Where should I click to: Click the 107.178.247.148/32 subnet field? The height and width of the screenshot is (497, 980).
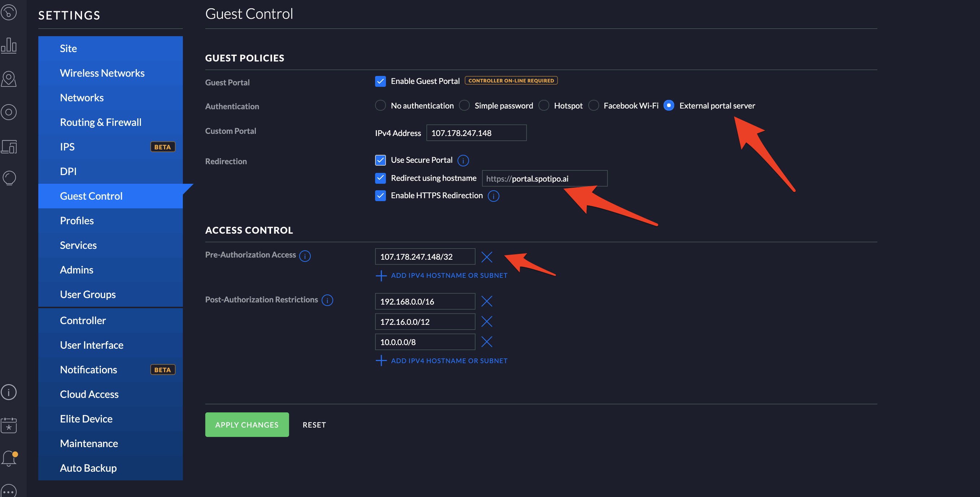coord(425,257)
